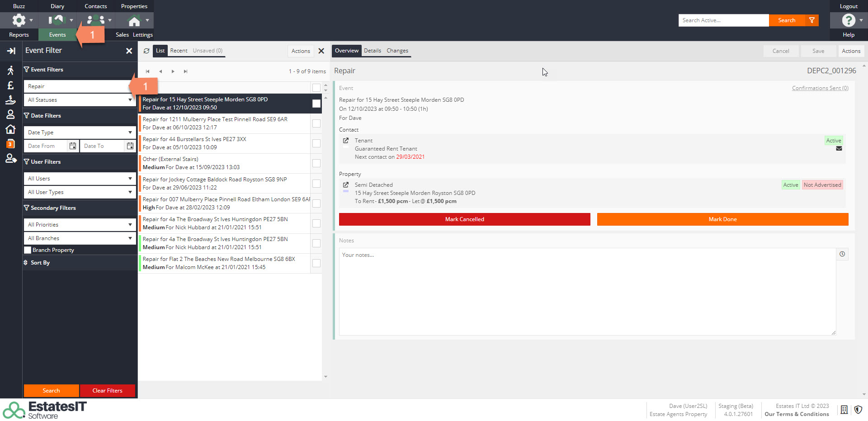
Task: Click the pound sign sidebar icon
Action: click(x=10, y=85)
